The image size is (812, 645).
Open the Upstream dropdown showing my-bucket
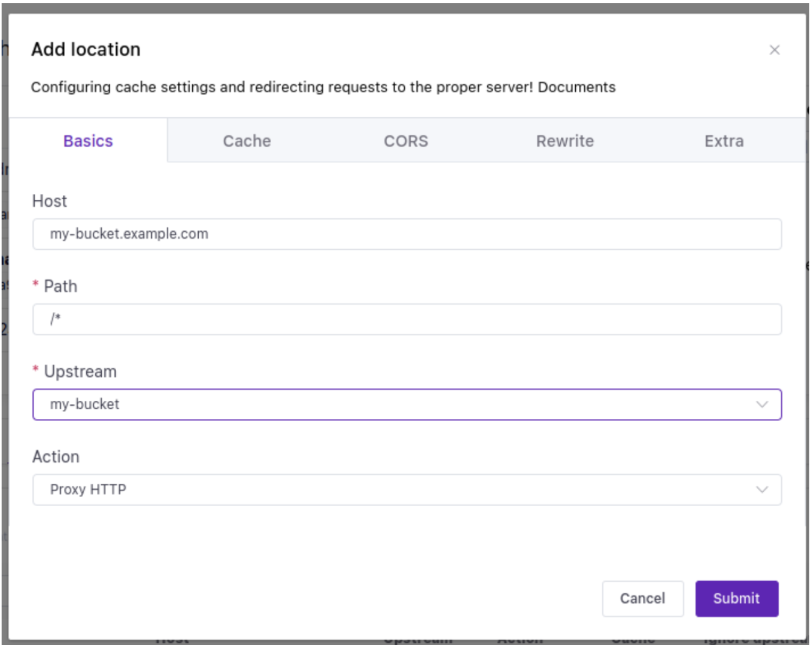[x=407, y=404]
